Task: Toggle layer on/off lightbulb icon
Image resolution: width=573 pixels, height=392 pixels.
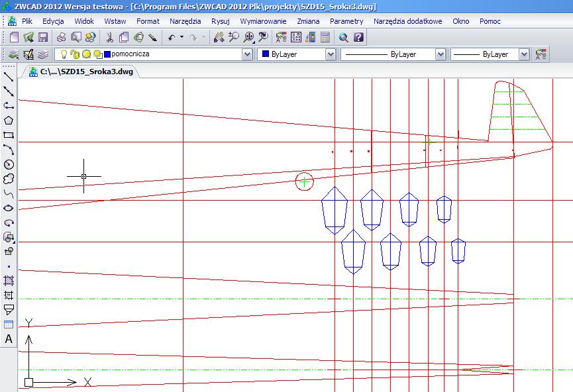Action: pos(64,54)
